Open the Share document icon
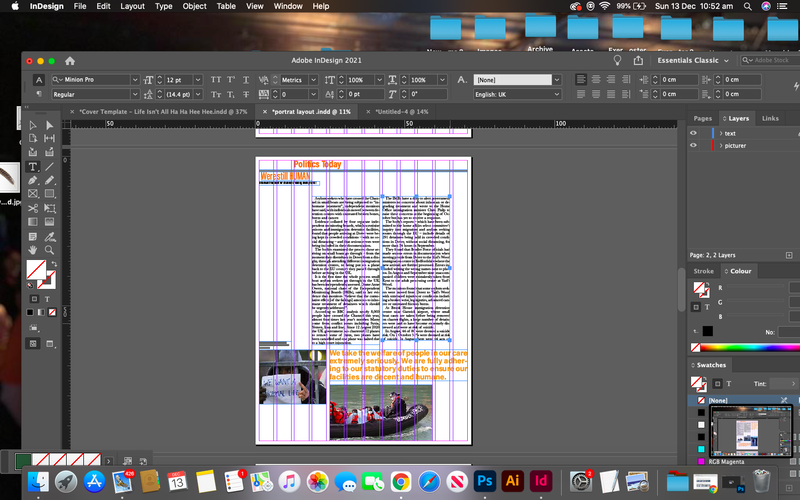The image size is (800, 500). [x=638, y=61]
